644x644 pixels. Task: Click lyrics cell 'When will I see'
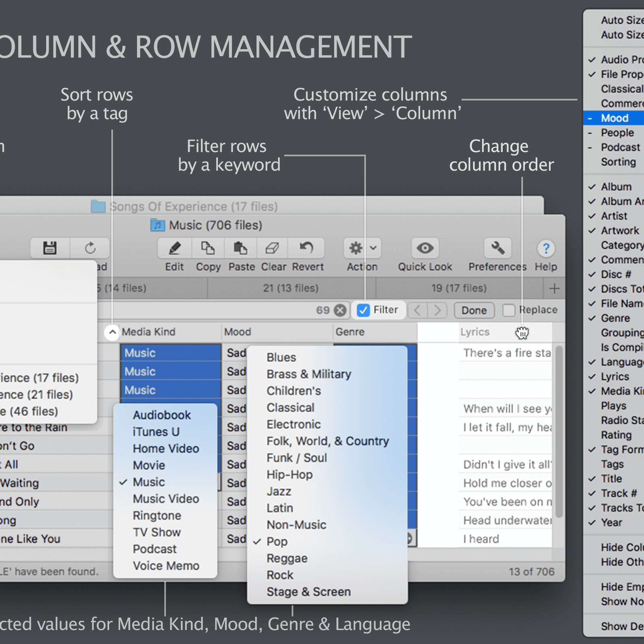(505, 409)
